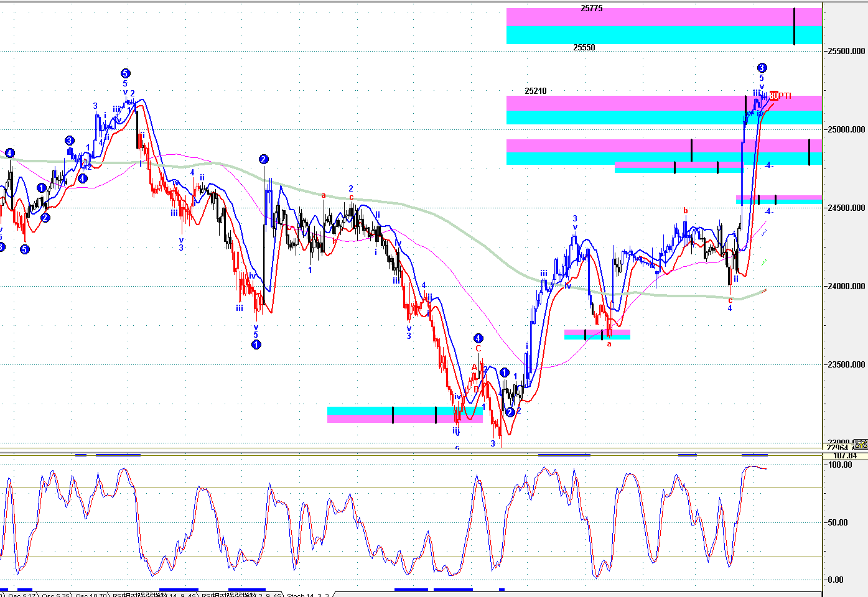The image size is (868, 597).
Task: Click the 24500.000 price axis label
Action: 846,208
